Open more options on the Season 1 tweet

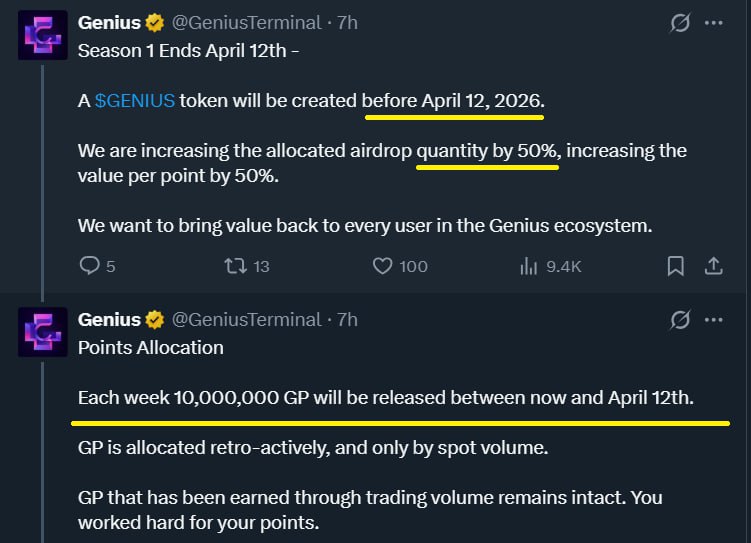pyautogui.click(x=713, y=22)
